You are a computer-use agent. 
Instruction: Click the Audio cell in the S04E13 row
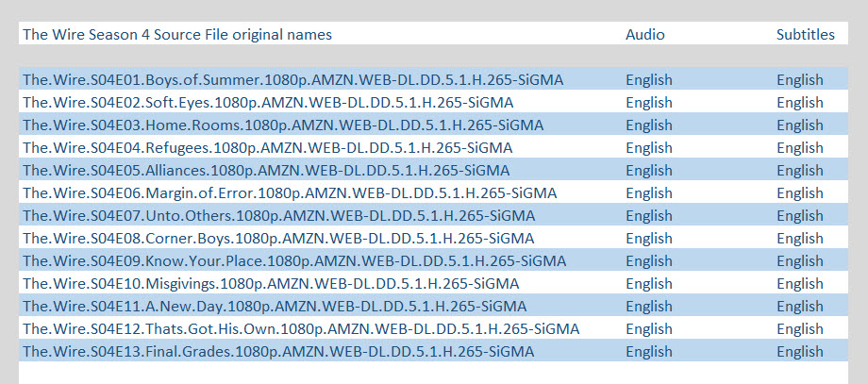coord(649,352)
